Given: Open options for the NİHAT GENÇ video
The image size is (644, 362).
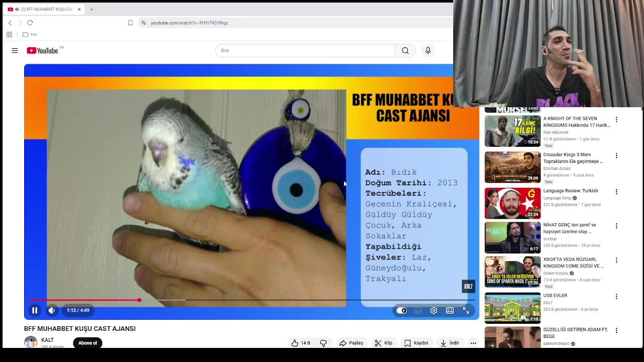Looking at the screenshot, I should tap(616, 226).
